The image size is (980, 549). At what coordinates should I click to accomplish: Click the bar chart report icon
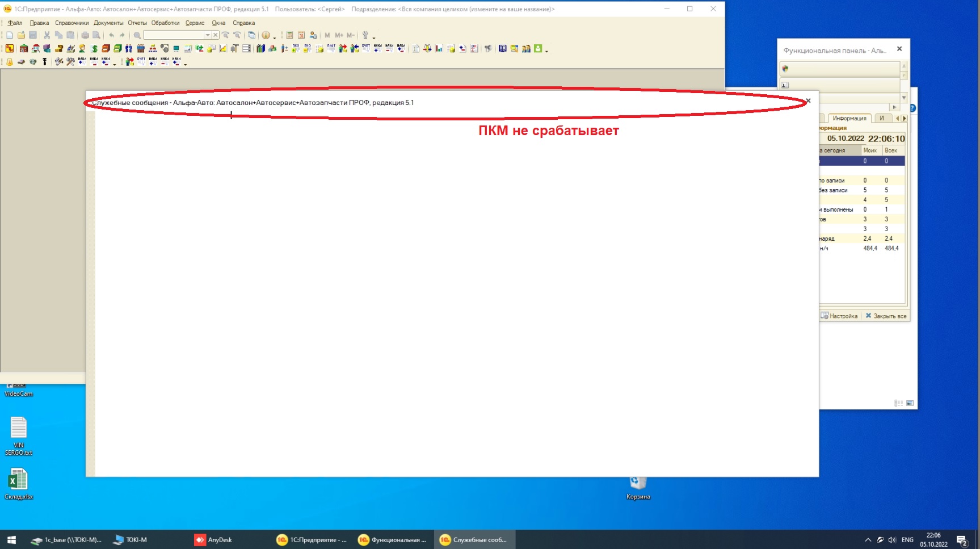coord(439,49)
